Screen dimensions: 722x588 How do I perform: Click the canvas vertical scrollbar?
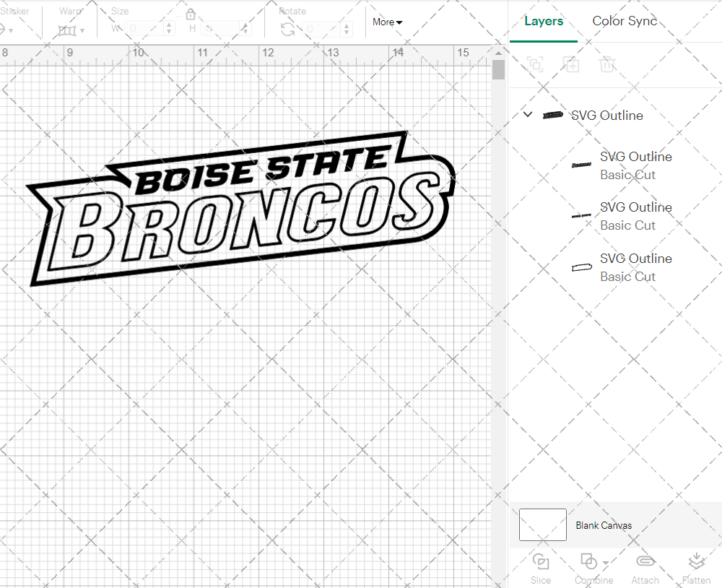click(497, 69)
